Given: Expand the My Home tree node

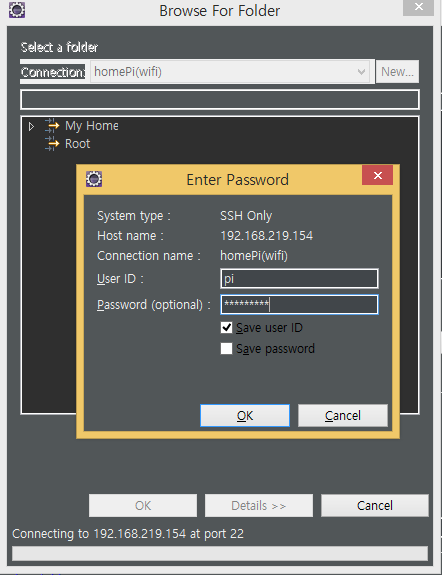Looking at the screenshot, I should tap(32, 127).
